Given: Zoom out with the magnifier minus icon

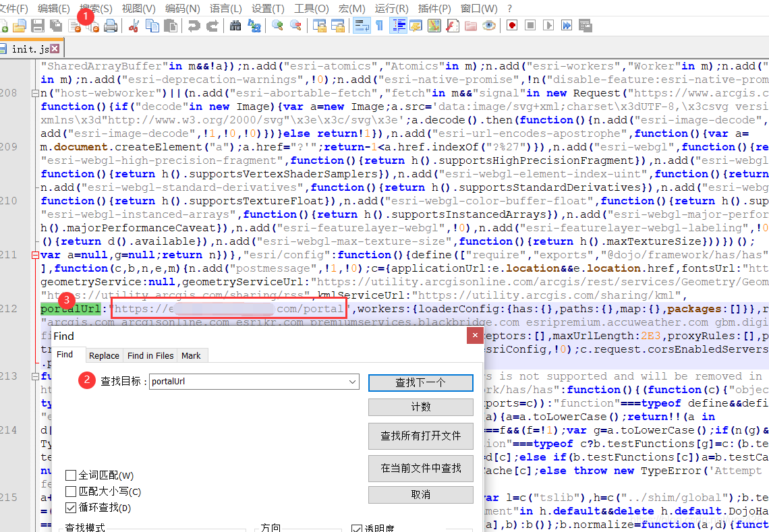Looking at the screenshot, I should [295, 26].
